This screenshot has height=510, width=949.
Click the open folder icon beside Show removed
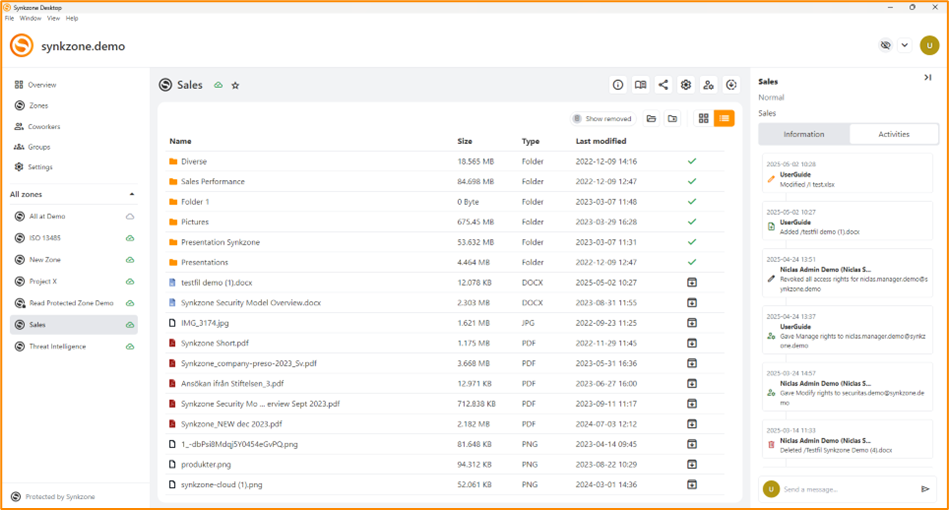pos(651,119)
